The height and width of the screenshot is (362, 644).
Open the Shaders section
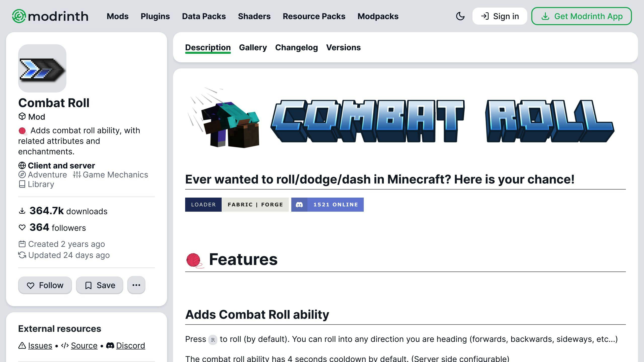254,16
